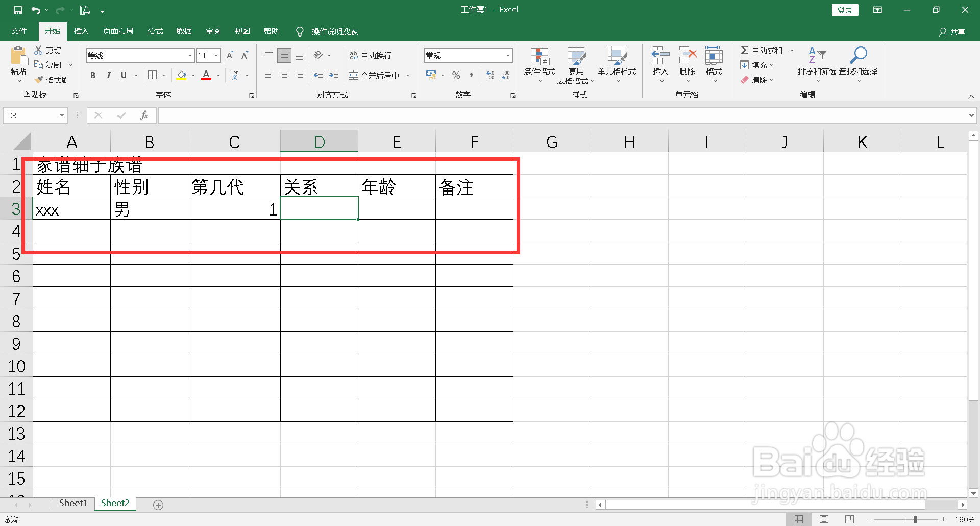Select the red font color swatch
980x526 pixels.
pos(206,79)
